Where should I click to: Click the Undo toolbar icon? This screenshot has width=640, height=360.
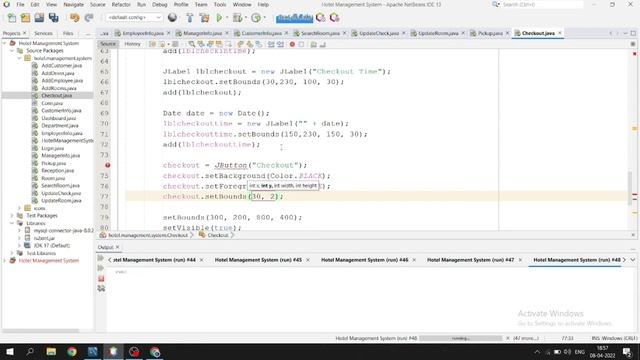click(x=74, y=18)
